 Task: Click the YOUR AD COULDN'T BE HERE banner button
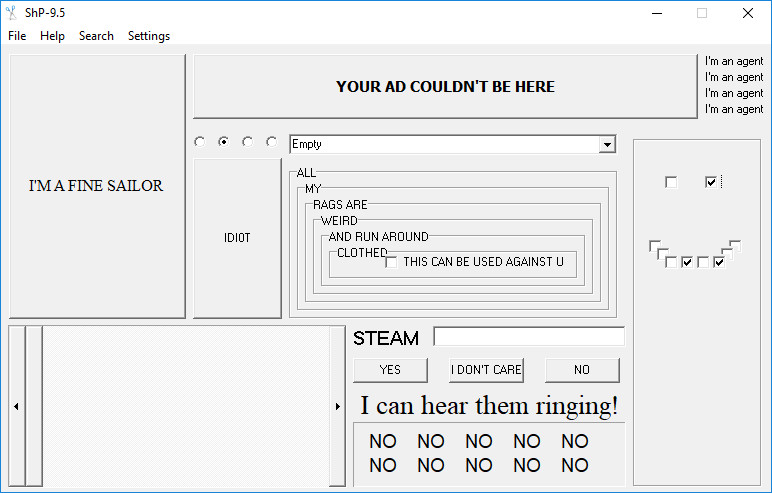(x=445, y=87)
